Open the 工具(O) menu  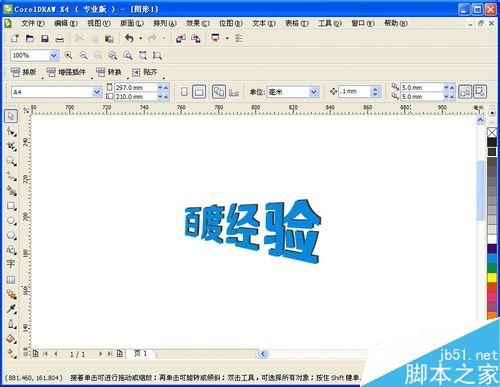coord(330,23)
